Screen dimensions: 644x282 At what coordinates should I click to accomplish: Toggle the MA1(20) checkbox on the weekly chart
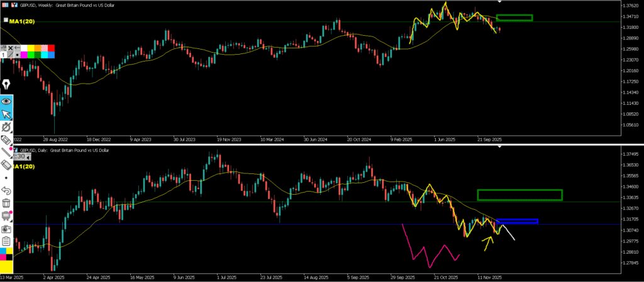4,21
